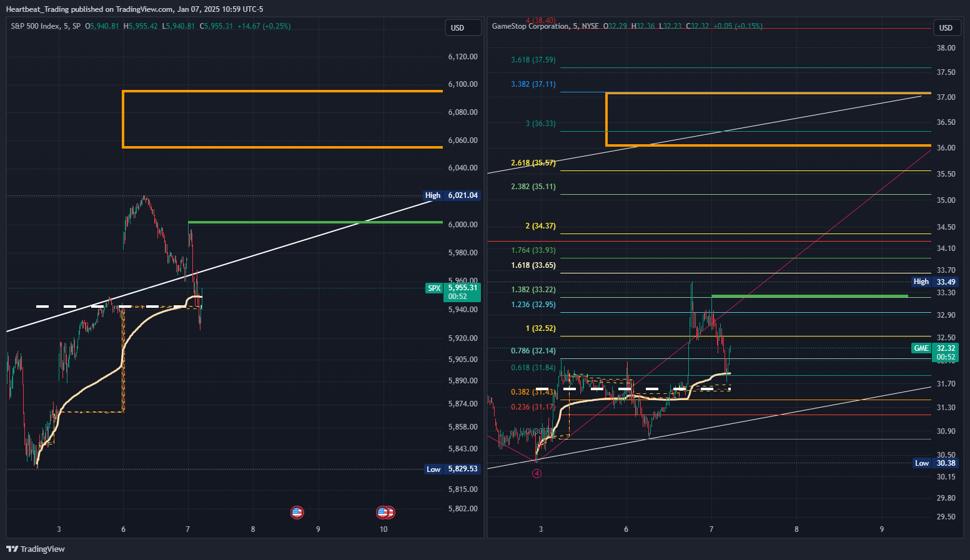The image size is (970, 560).
Task: Select the 0.786 (32.14) Fibonacci label
Action: tap(533, 351)
